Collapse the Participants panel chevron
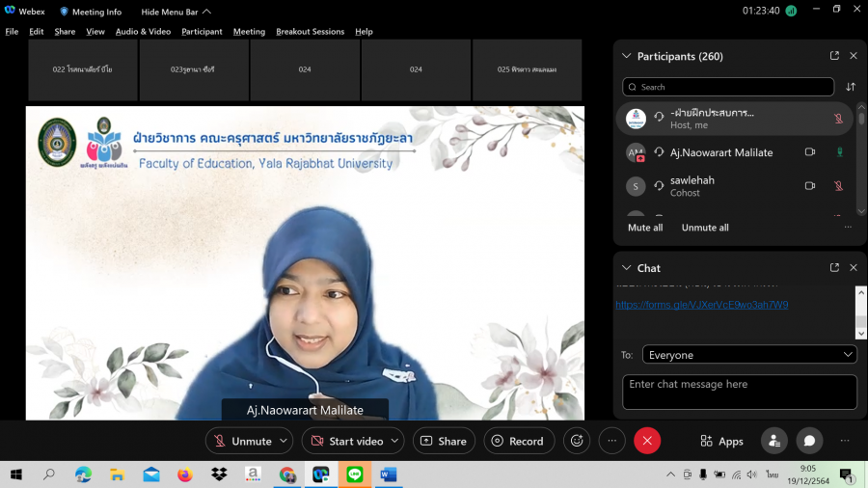The image size is (868, 488). coord(627,56)
